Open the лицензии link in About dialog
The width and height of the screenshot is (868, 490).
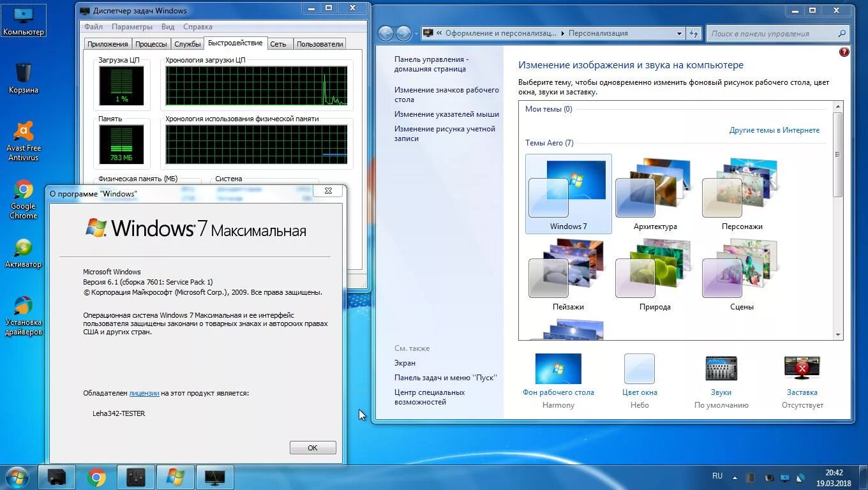click(144, 393)
